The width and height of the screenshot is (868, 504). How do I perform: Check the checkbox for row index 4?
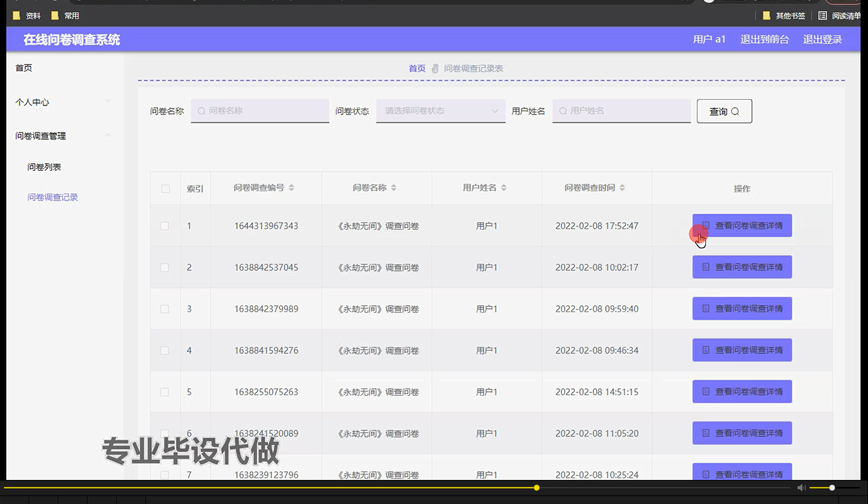(x=164, y=350)
